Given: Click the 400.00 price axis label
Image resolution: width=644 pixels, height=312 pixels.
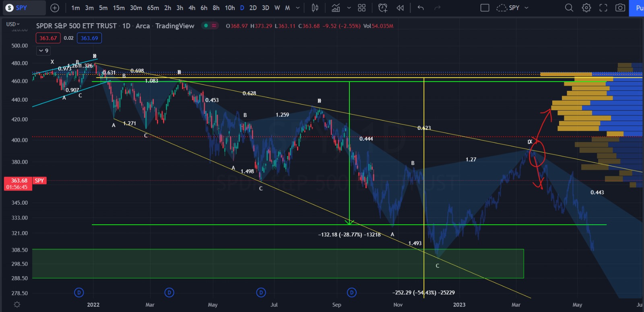Looking at the screenshot, I should (20, 140).
